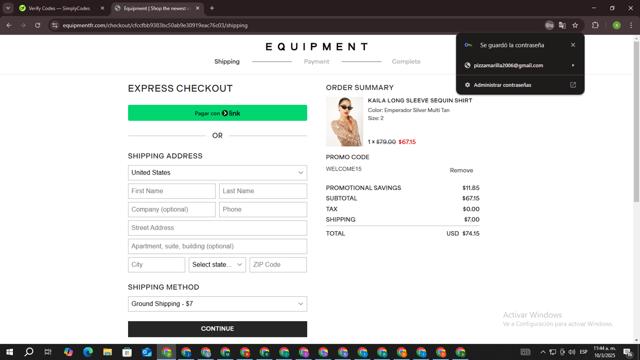Click the external link icon in password popup
Screen dimensions: 640x360
pos(573,85)
